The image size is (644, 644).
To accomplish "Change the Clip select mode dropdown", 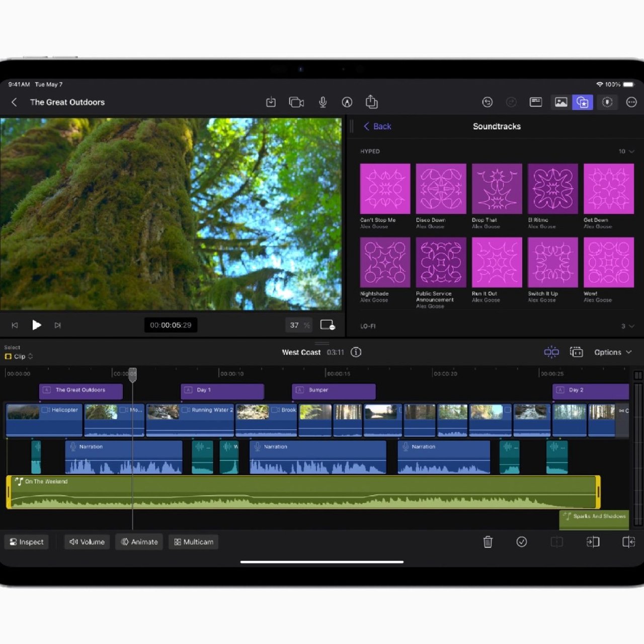I will coord(19,356).
